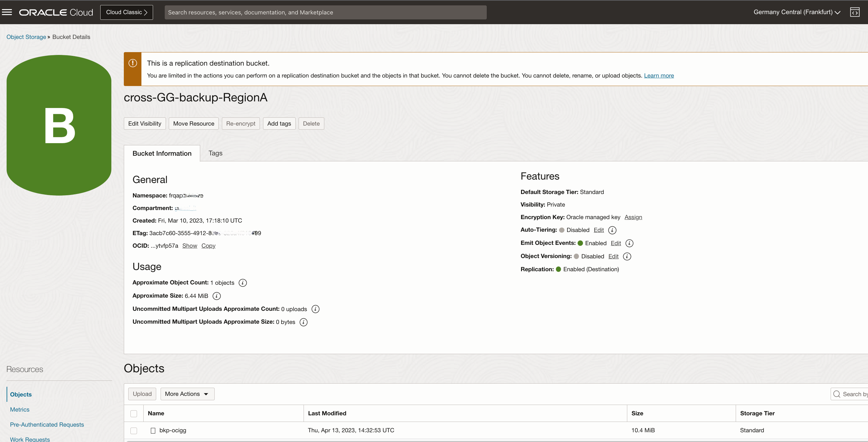Open the Cloud Shell developer tools icon
The height and width of the screenshot is (442, 868).
(x=854, y=12)
